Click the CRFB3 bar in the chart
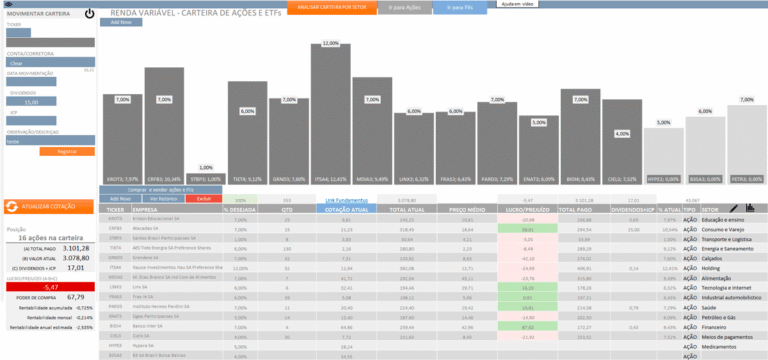This screenshot has height=360, width=768. 164,126
